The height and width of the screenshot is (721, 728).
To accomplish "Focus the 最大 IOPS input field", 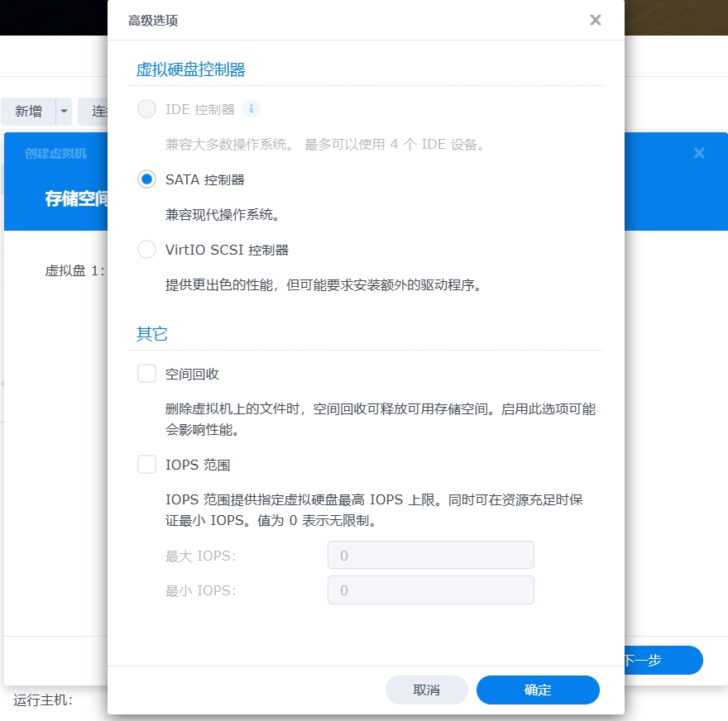I will click(430, 555).
